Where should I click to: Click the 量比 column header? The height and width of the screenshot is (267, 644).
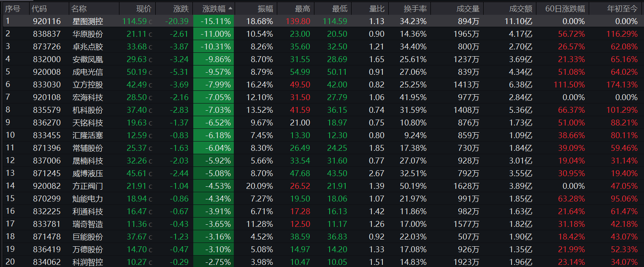coord(376,8)
